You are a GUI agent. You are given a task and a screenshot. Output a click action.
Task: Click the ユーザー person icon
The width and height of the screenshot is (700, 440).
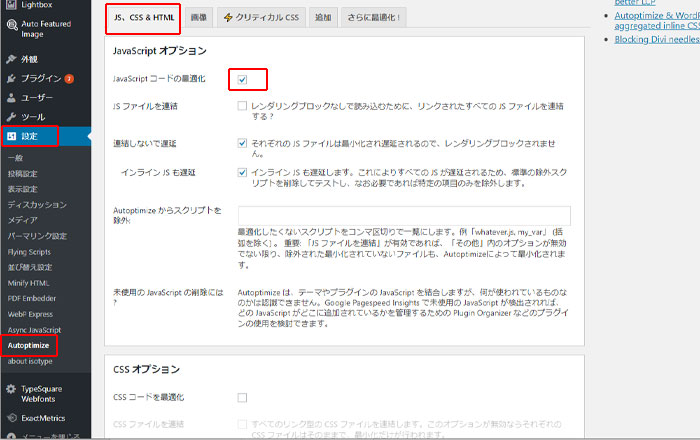pos(11,98)
